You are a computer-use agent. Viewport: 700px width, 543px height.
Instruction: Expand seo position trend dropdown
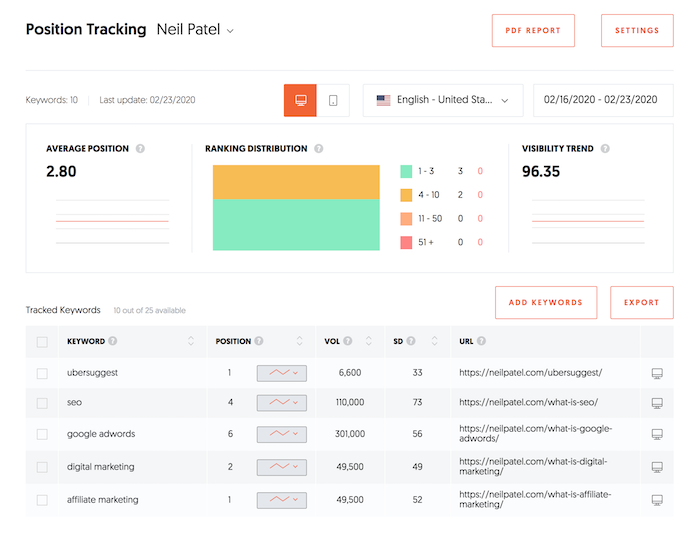coord(282,403)
